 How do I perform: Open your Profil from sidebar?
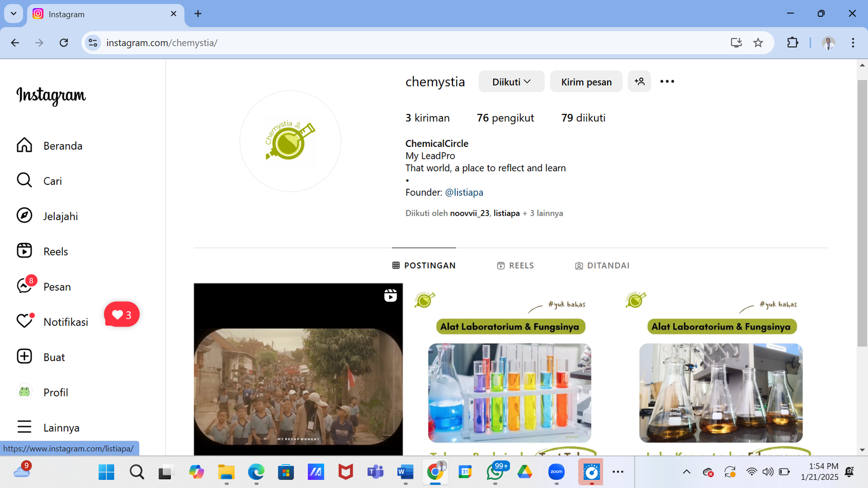[42, 392]
